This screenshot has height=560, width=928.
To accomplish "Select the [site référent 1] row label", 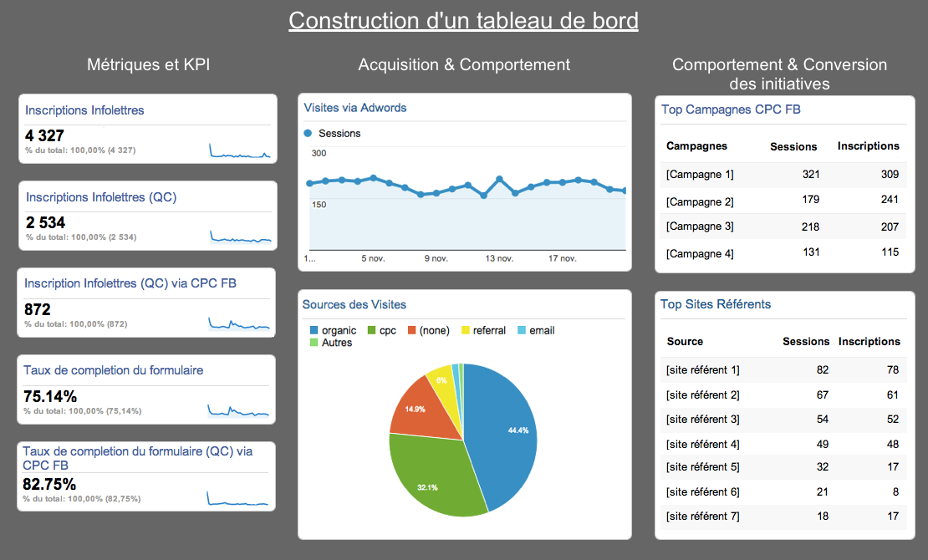I will pyautogui.click(x=703, y=370).
